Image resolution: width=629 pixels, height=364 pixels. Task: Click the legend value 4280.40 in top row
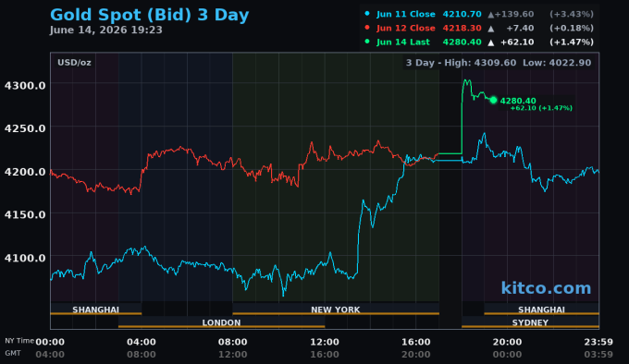(x=462, y=42)
